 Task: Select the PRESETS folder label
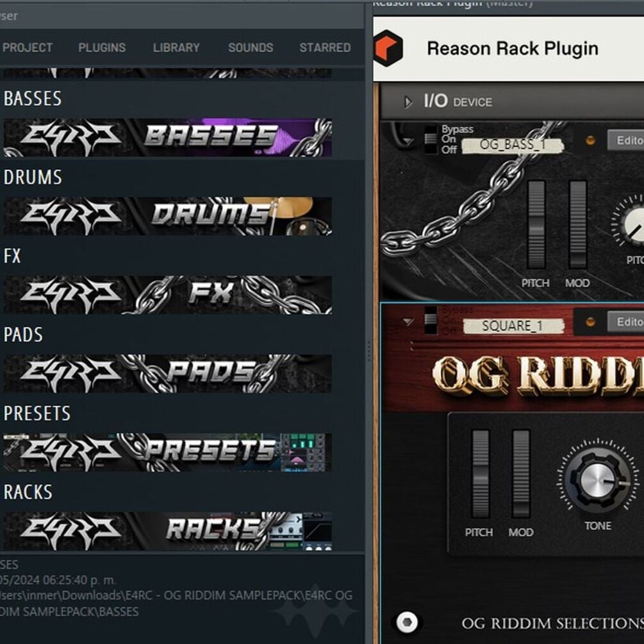pyautogui.click(x=37, y=413)
